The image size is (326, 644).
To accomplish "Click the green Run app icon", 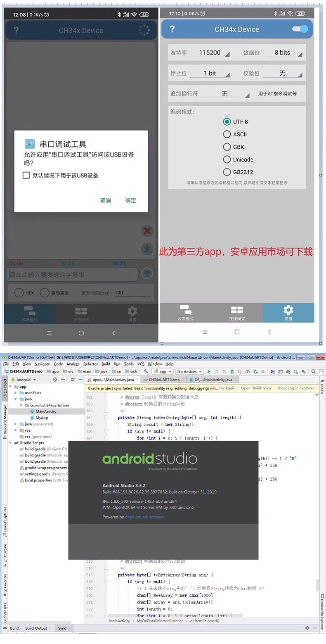I will coord(209,371).
